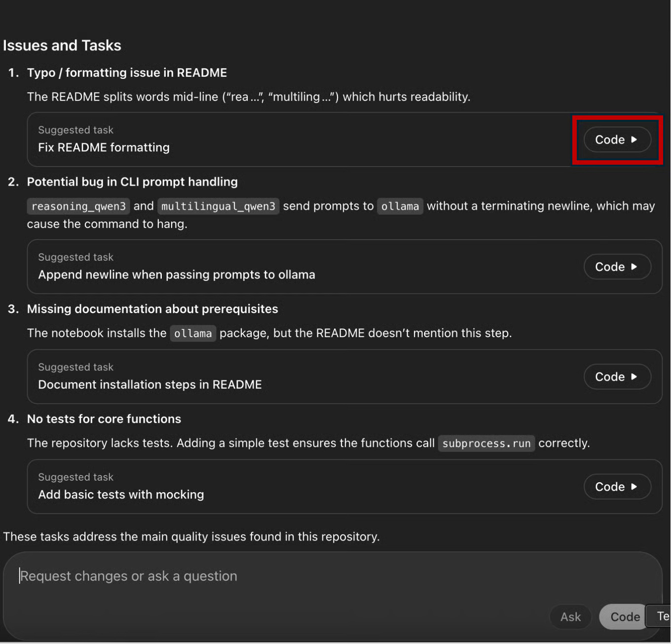Expand the Add basic tests with mocking task

[617, 487]
